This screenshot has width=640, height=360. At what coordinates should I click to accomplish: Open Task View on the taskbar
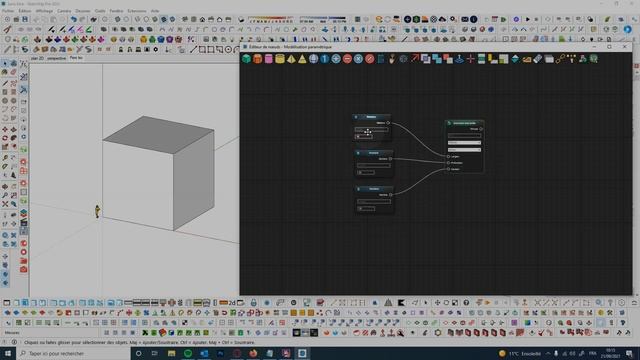pos(155,353)
